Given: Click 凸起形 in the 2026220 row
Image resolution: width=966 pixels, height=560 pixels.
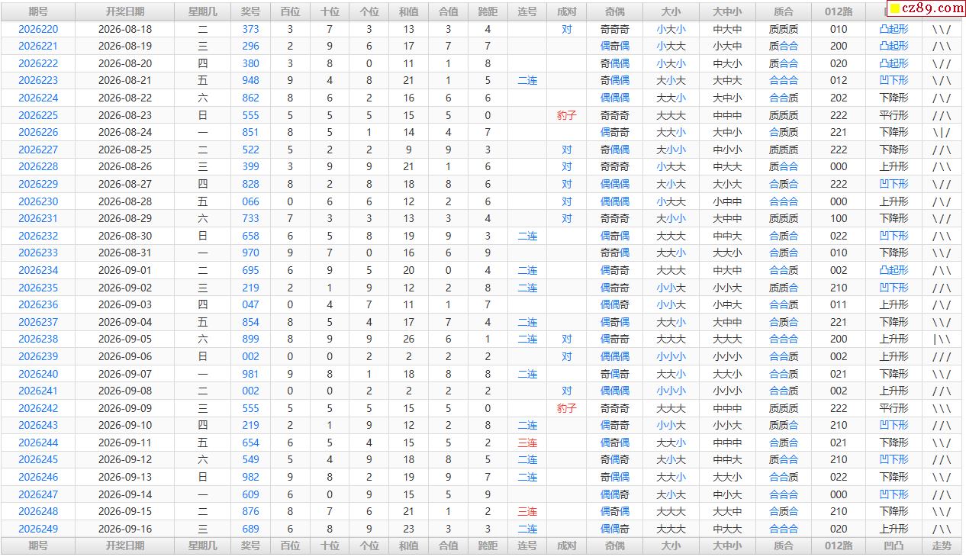Looking at the screenshot, I should (x=894, y=29).
